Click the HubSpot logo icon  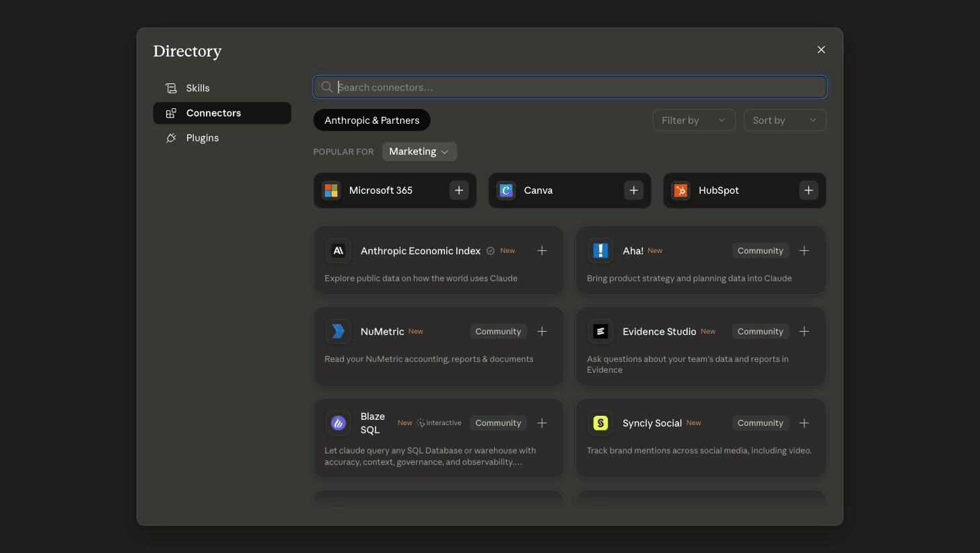point(680,190)
